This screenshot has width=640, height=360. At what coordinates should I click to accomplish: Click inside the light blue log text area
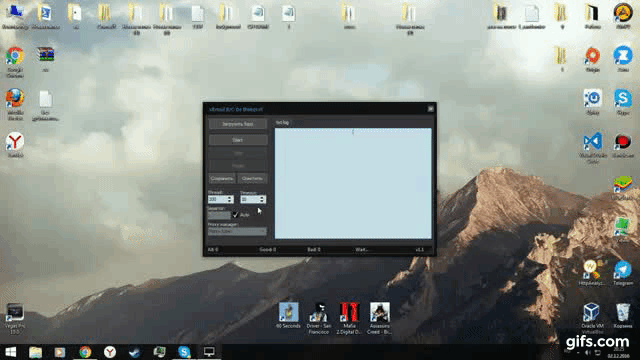(x=353, y=183)
